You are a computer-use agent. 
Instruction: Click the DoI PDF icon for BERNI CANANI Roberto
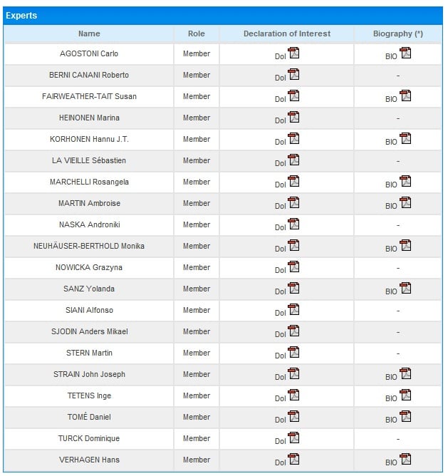293,74
